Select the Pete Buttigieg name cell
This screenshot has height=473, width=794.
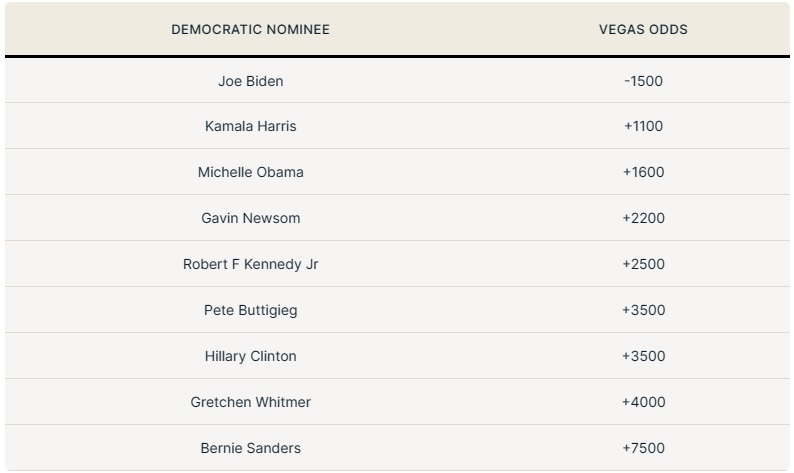(x=250, y=311)
